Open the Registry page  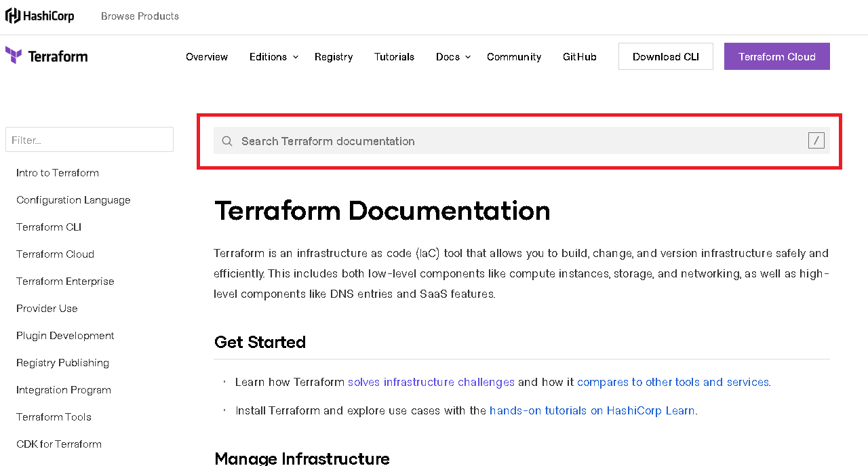tap(334, 57)
